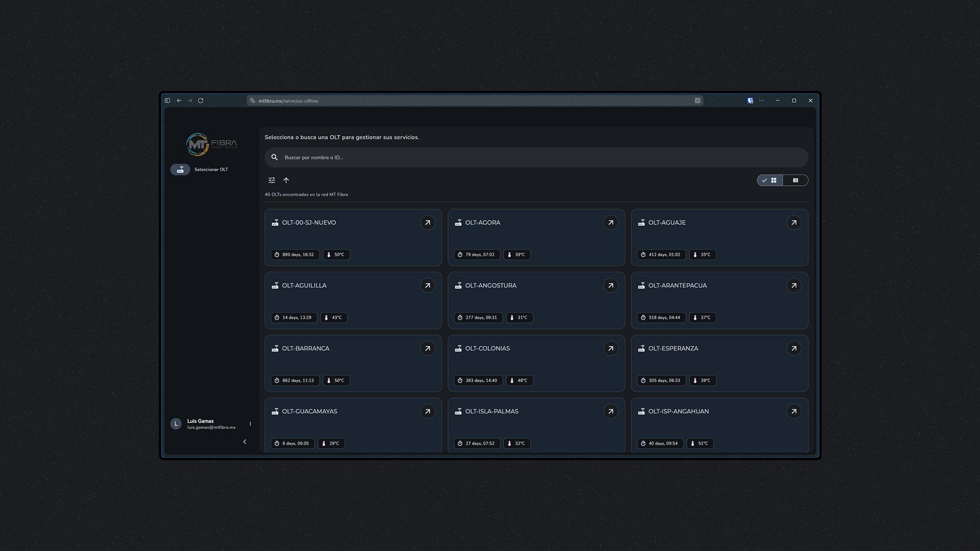Click OLT-ISLA-PALMAS card title
980x551 pixels.
click(492, 411)
